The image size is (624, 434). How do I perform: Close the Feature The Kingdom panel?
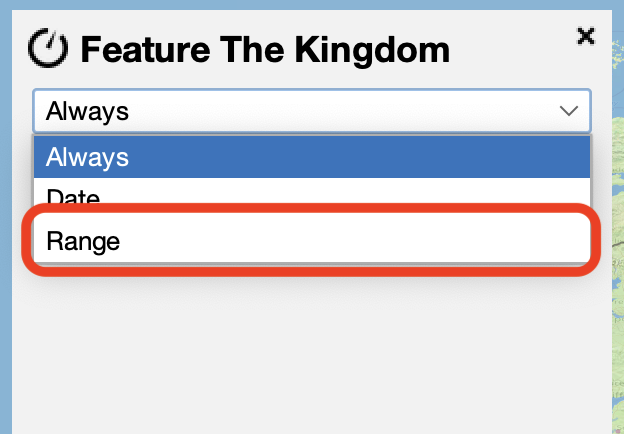pyautogui.click(x=586, y=36)
